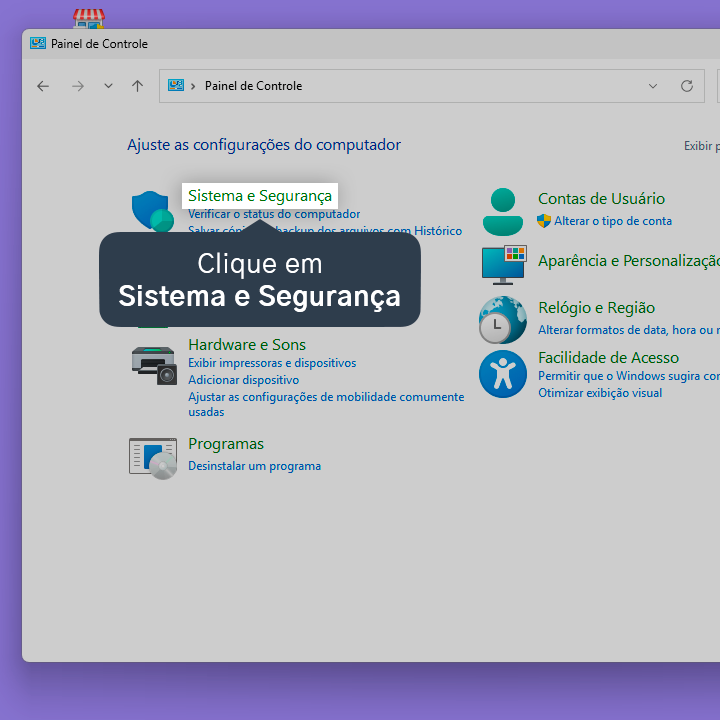Viewport: 720px width, 720px height.
Task: Open Aparência e Personalização category
Action: pos(629,261)
